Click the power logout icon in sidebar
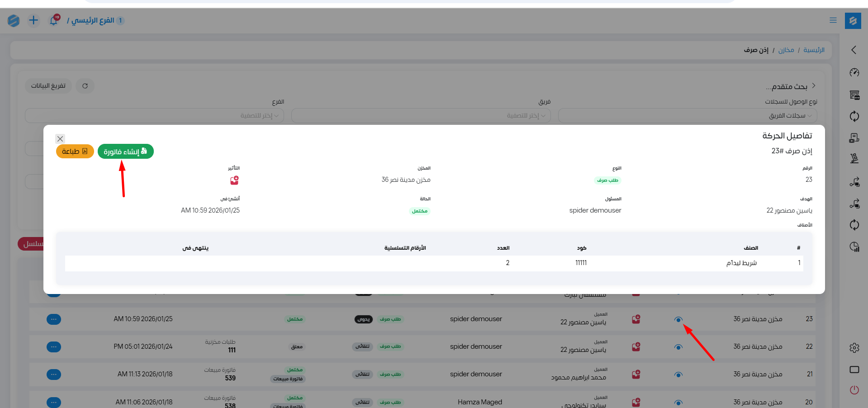 854,390
